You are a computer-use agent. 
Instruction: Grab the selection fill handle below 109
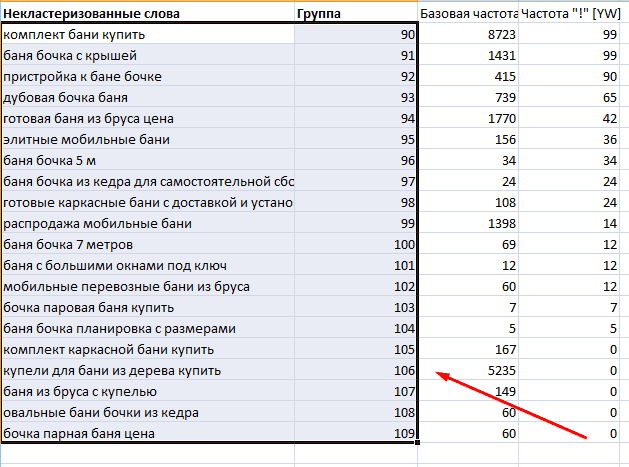coord(418,443)
